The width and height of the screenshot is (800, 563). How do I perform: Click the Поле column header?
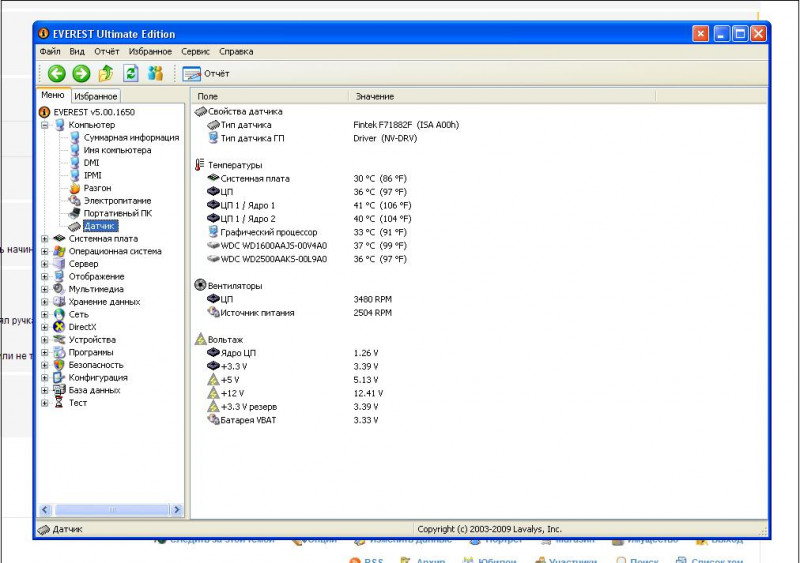(x=270, y=96)
